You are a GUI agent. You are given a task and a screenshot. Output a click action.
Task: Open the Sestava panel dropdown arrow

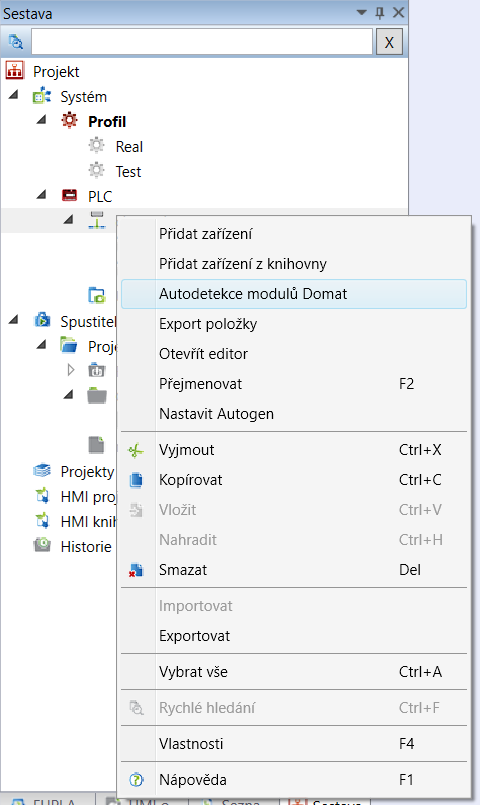[362, 12]
